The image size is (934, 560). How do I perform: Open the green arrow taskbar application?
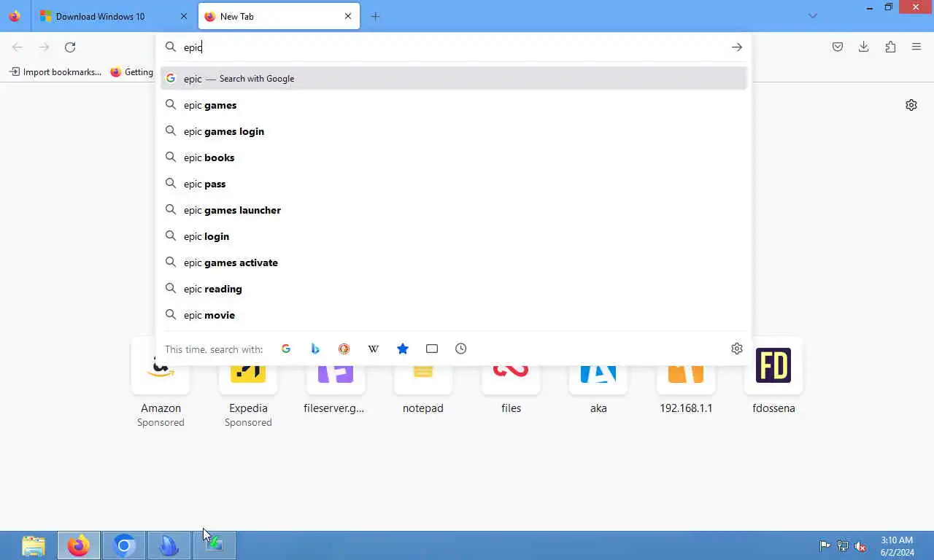coord(215,545)
